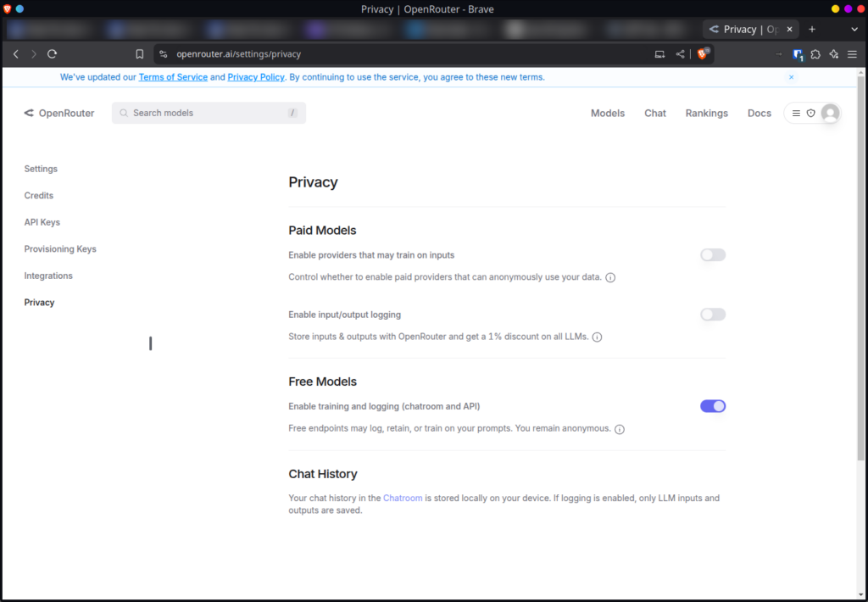Screen dimensions: 868x602
Task: Dismiss the Terms of Service banner
Action: click(x=792, y=77)
